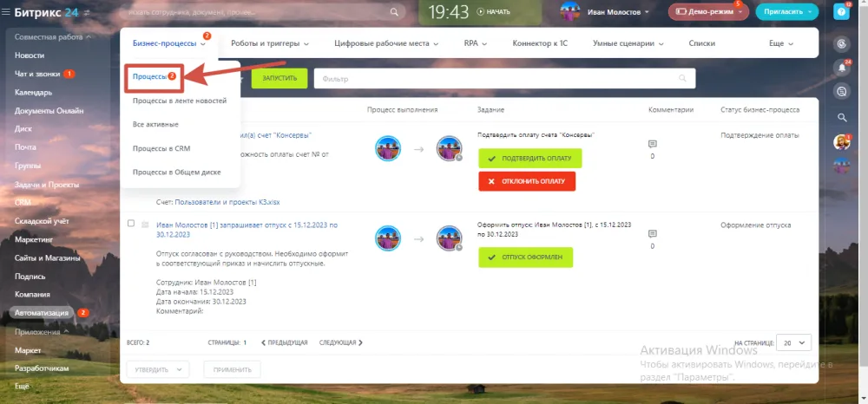Expand Умные сценарии dropdown
Image resolution: width=868 pixels, height=404 pixels.
coord(628,43)
